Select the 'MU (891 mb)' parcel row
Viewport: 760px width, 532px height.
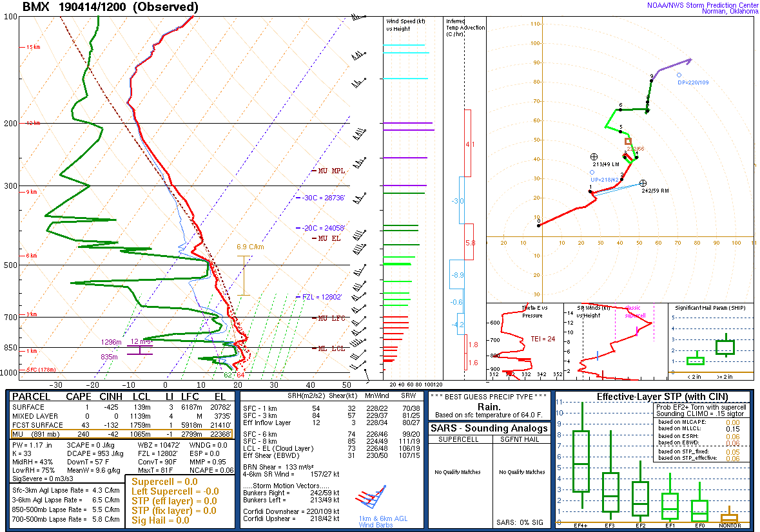[121, 434]
